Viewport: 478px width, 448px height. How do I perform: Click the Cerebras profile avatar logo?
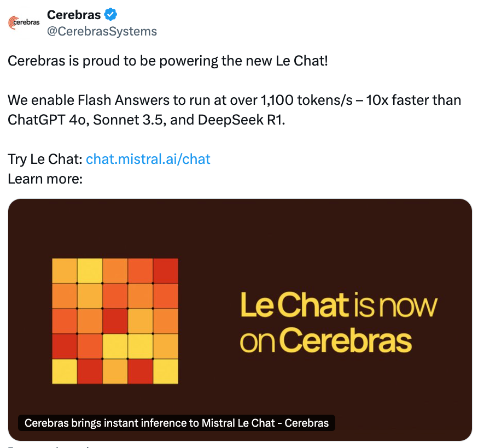coord(24,22)
